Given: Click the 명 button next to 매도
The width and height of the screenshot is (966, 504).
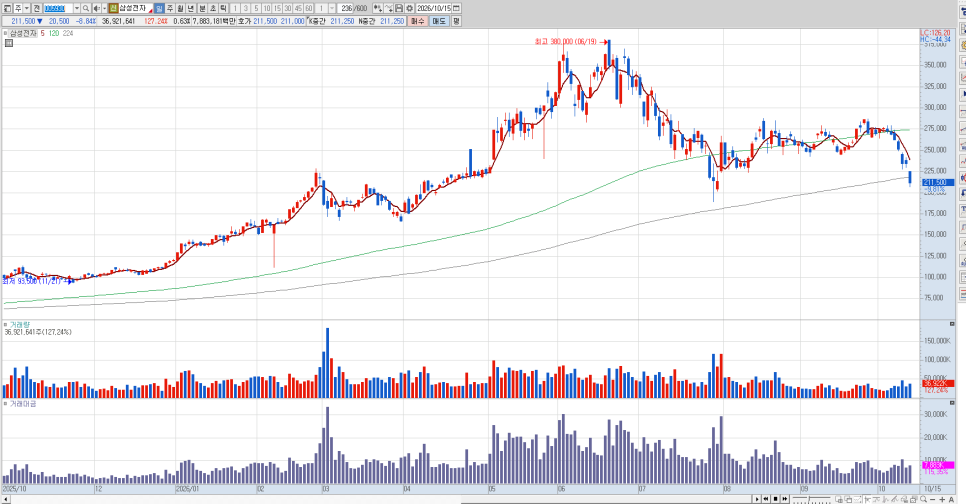Looking at the screenshot, I should click(x=457, y=21).
